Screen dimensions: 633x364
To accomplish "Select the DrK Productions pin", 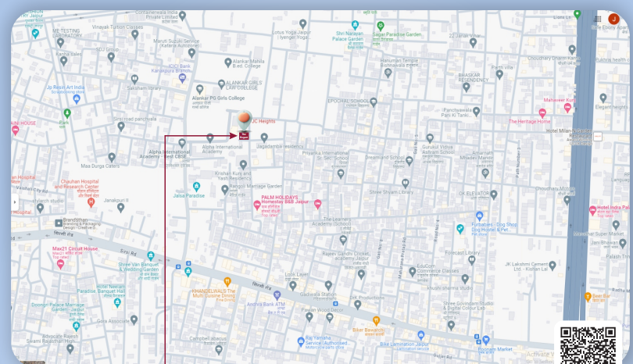I will [x=358, y=305].
